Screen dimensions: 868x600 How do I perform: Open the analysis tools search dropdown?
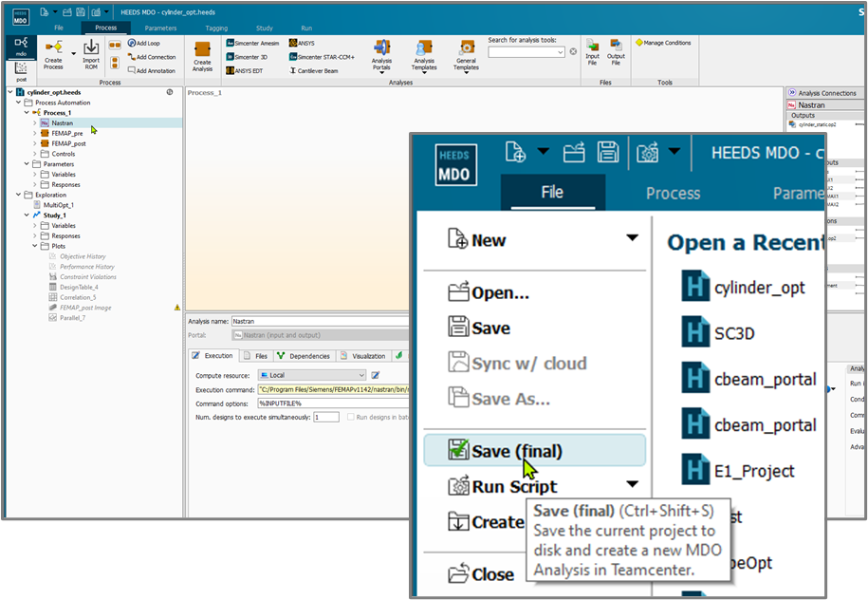pos(561,52)
